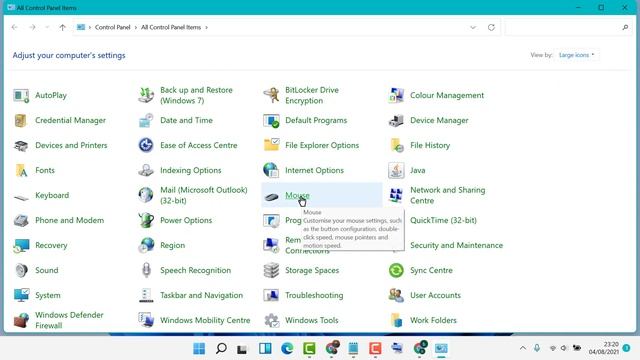Open taskbar Search magnifier
640x360 pixels.
[221, 349]
